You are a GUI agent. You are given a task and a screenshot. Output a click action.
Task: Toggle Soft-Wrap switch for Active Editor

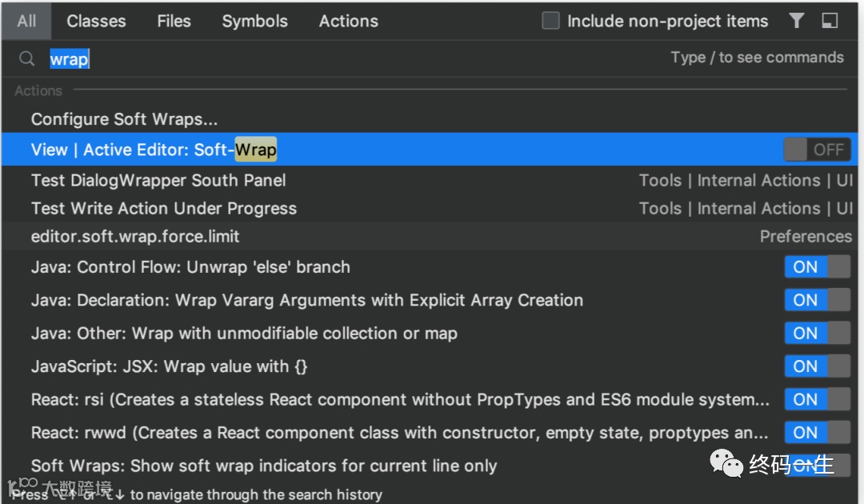816,150
